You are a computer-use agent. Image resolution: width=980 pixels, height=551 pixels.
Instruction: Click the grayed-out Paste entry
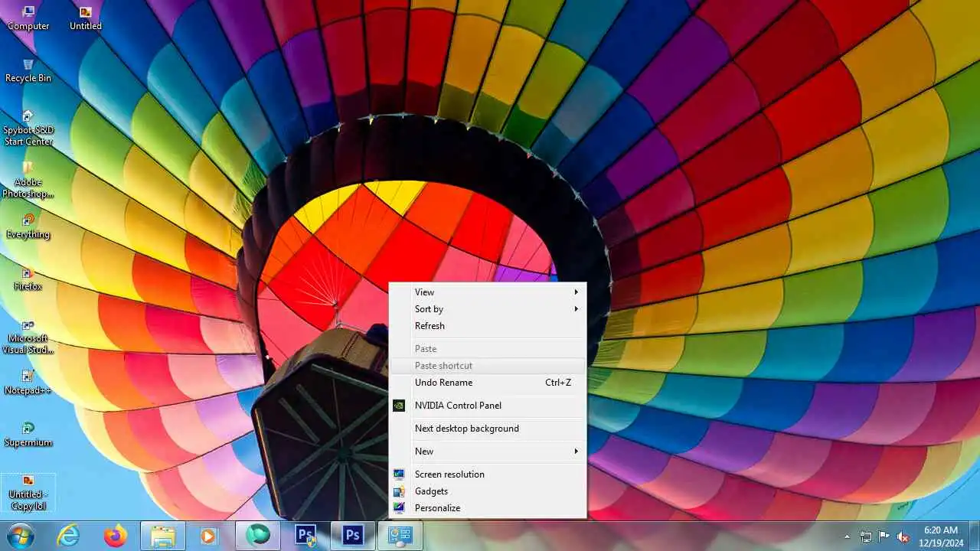tap(488, 349)
